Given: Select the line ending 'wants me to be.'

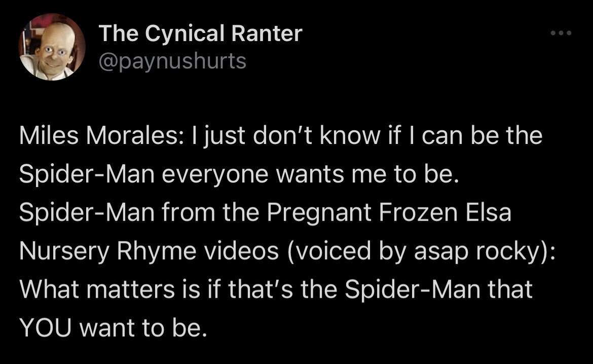Looking at the screenshot, I should [x=239, y=174].
